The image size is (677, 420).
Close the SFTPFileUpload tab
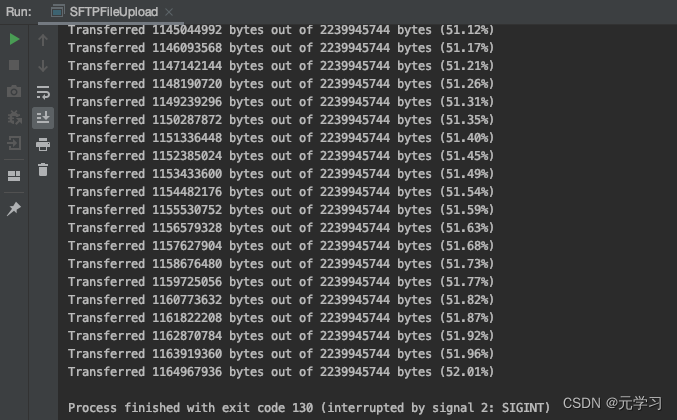pos(169,12)
